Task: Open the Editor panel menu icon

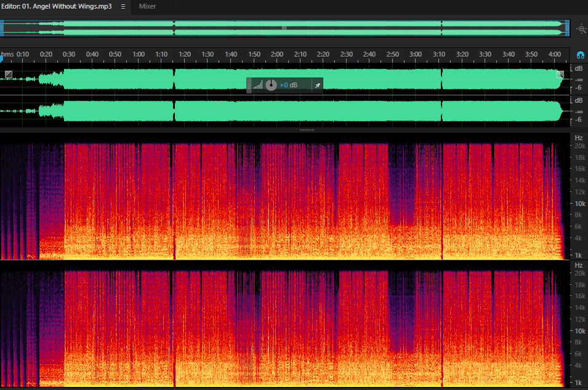Action: point(123,6)
